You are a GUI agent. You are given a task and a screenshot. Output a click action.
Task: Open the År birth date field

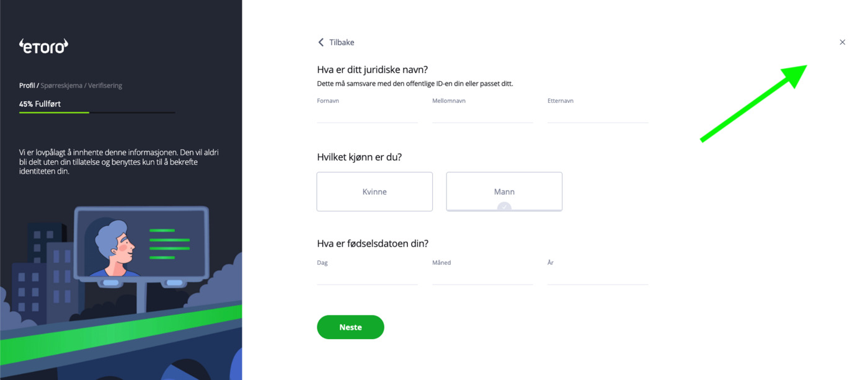click(x=598, y=276)
